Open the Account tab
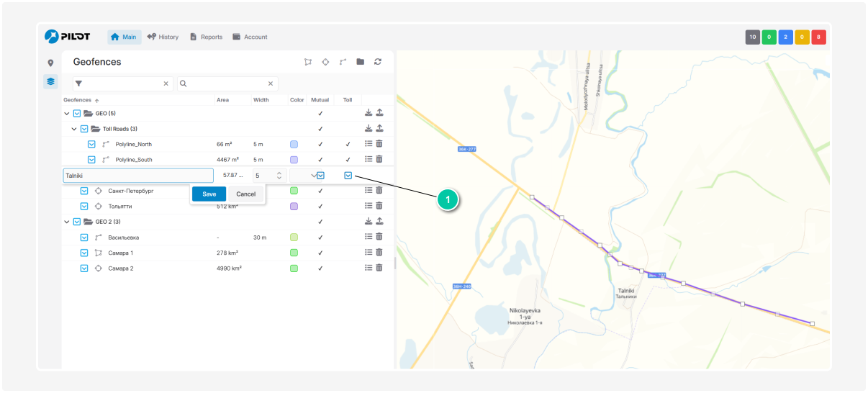The width and height of the screenshot is (868, 393). [250, 37]
